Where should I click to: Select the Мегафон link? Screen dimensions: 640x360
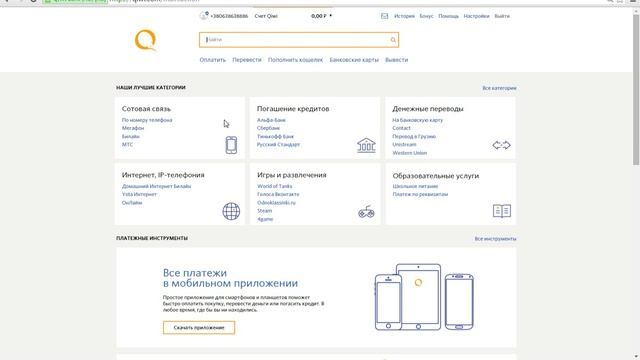[133, 128]
